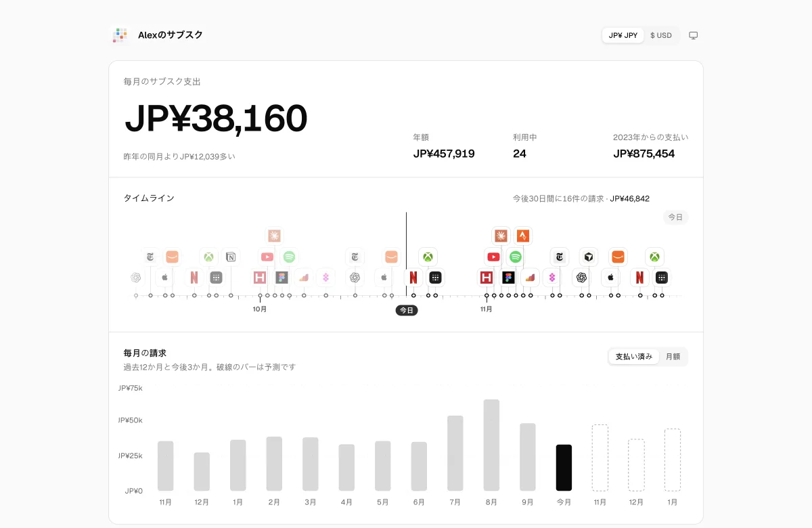
Task: Click the JP¥875,454 total paid value
Action: tap(644, 154)
